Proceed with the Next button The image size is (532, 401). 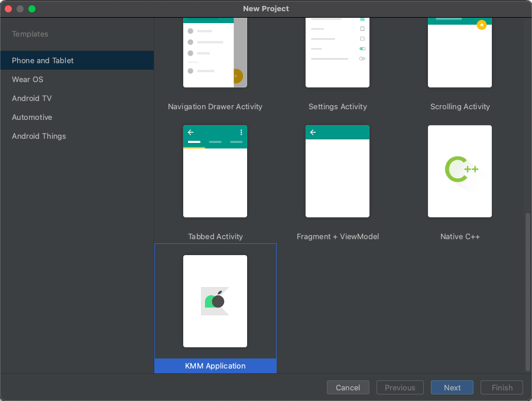tap(452, 387)
